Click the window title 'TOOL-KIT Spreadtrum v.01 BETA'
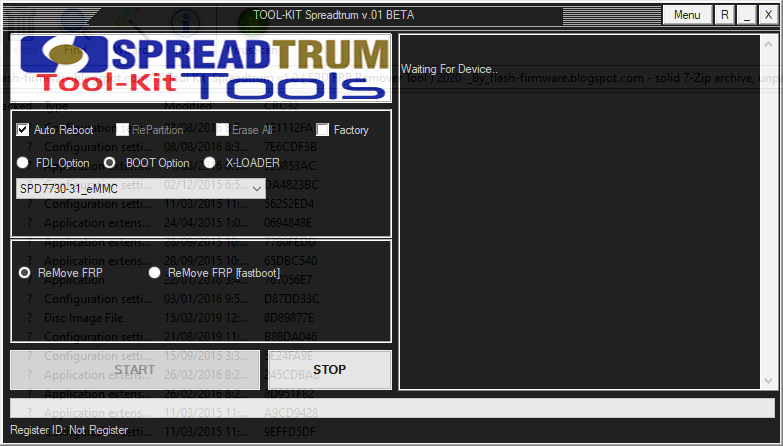Viewport: 783px width, 446px height. (x=334, y=15)
